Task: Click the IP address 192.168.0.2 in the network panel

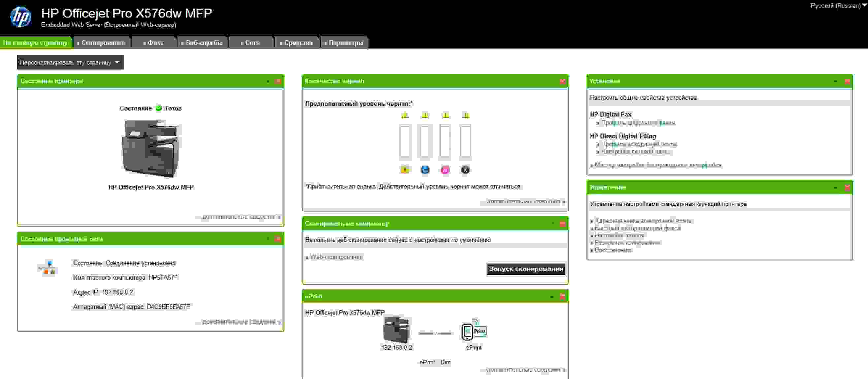Action: (117, 292)
